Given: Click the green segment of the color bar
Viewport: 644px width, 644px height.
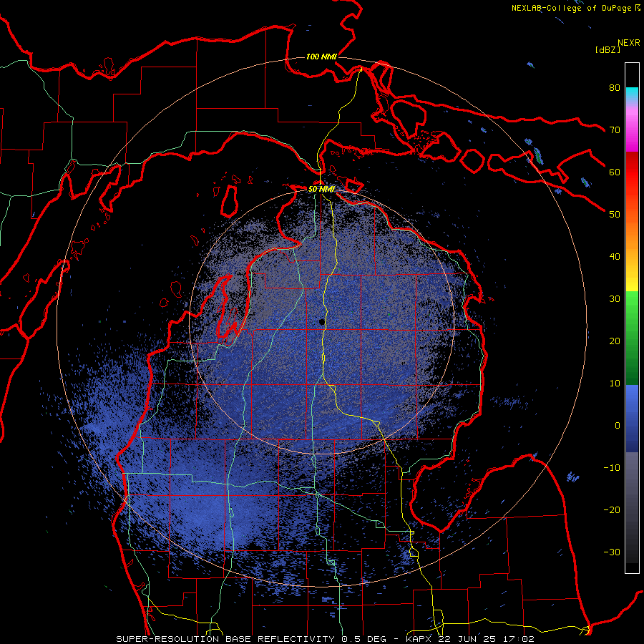Looking at the screenshot, I should click(x=632, y=338).
